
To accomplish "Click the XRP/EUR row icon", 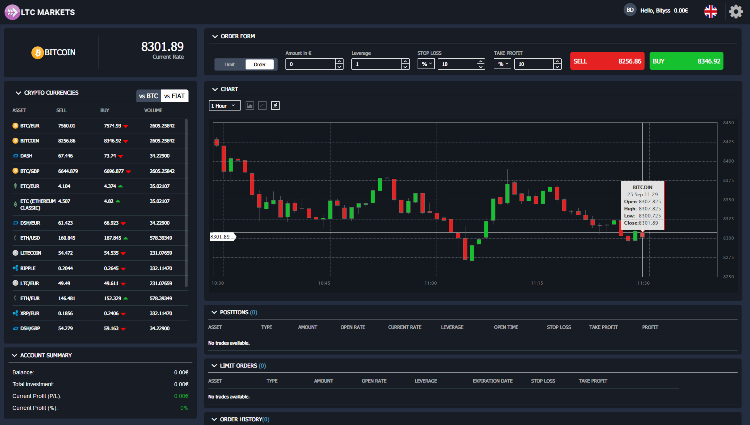I will [x=15, y=313].
